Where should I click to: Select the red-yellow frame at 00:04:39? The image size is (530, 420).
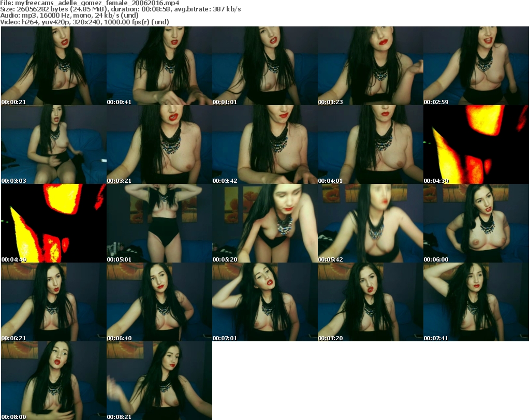476,144
